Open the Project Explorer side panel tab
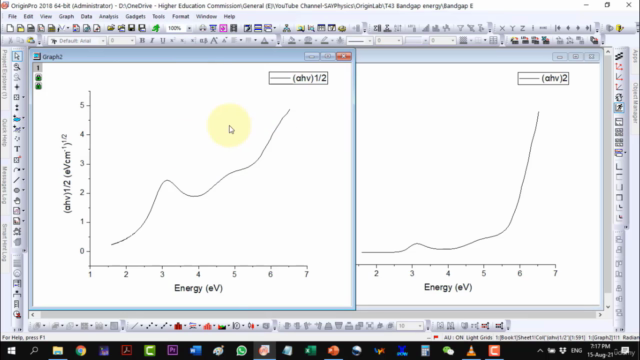This screenshot has width=640, height=360. coord(4,74)
